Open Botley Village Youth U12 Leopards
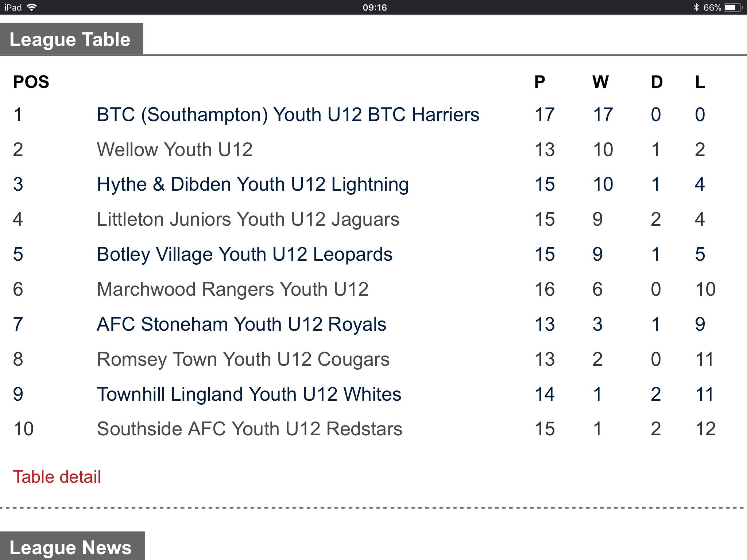 (x=245, y=254)
